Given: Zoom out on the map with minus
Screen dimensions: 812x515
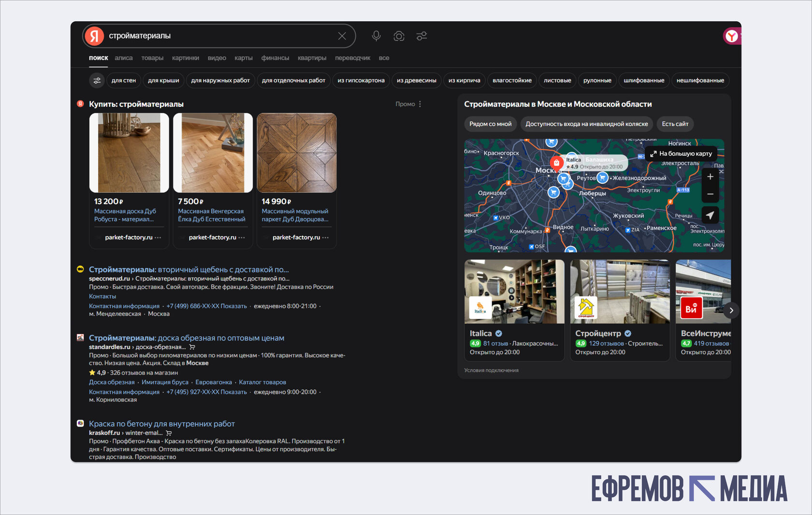Looking at the screenshot, I should coord(710,194).
